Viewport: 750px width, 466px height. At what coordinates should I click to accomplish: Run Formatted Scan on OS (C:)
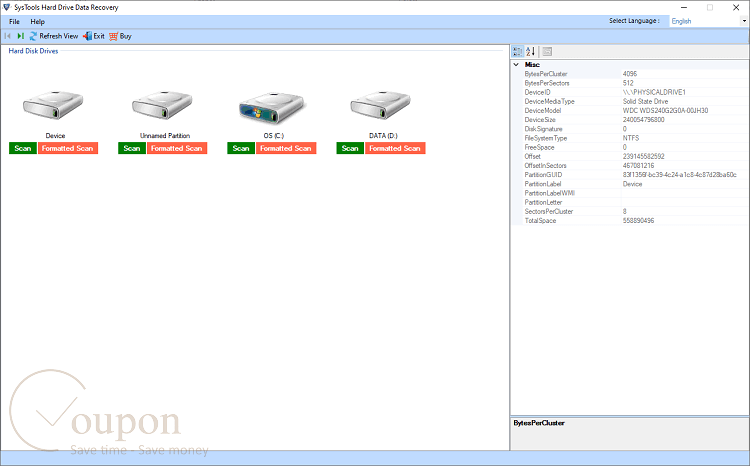pos(286,148)
